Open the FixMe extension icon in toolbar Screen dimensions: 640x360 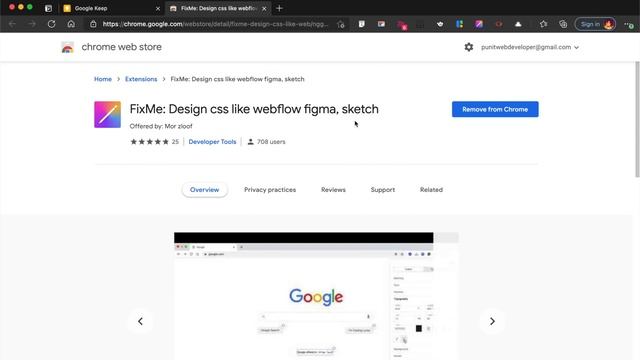(x=479, y=24)
